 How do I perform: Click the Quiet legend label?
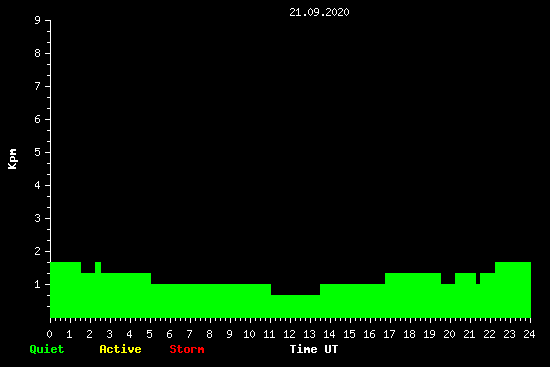(x=47, y=349)
